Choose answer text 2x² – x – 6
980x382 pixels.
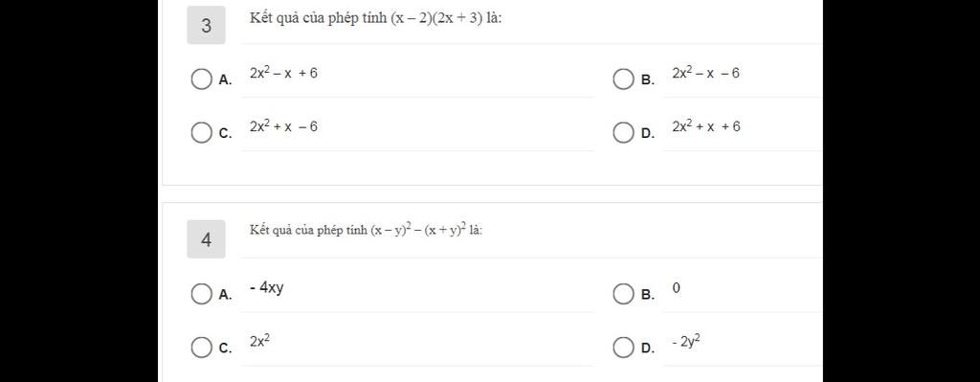pyautogui.click(x=706, y=73)
